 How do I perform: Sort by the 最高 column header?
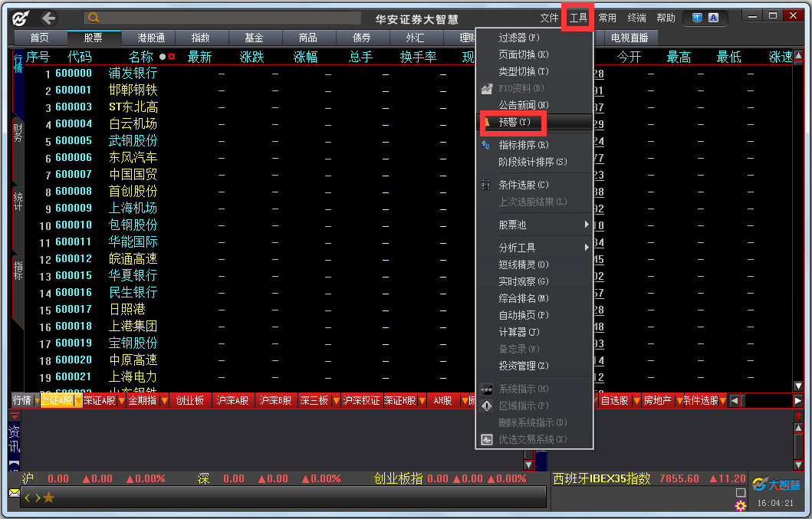pyautogui.click(x=679, y=57)
